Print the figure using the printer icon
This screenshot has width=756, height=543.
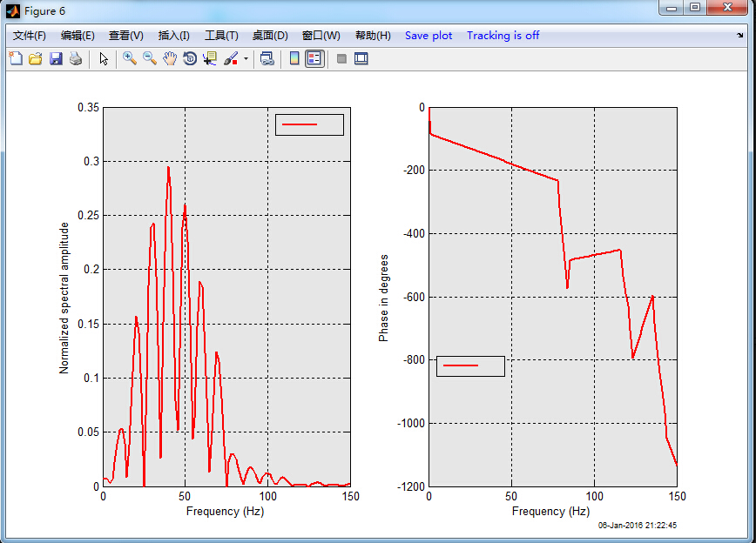(76, 59)
